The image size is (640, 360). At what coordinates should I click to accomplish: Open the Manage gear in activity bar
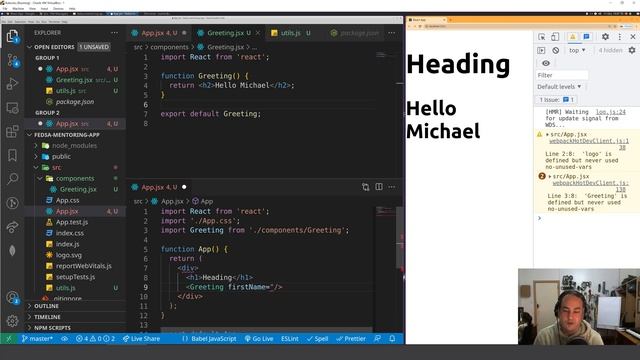pyautogui.click(x=12, y=321)
